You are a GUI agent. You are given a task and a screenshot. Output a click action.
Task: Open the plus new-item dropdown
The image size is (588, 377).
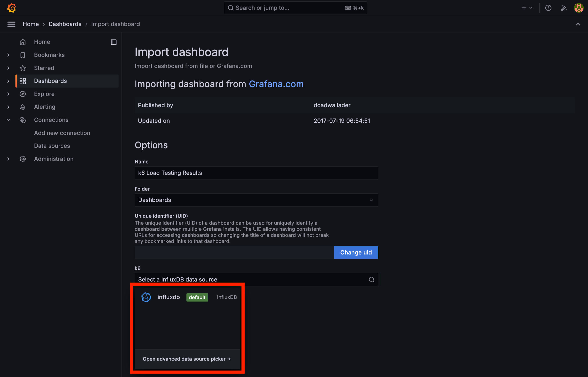tap(526, 8)
